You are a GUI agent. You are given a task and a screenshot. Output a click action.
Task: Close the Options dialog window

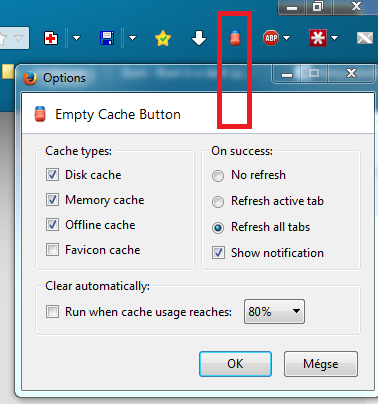351,73
